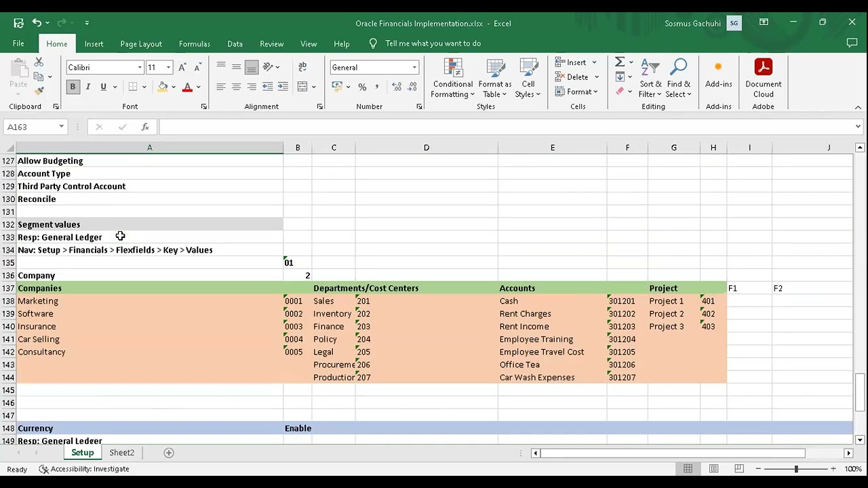Viewport: 868px width, 488px height.
Task: Click the Insert Function fx icon
Action: coord(145,127)
